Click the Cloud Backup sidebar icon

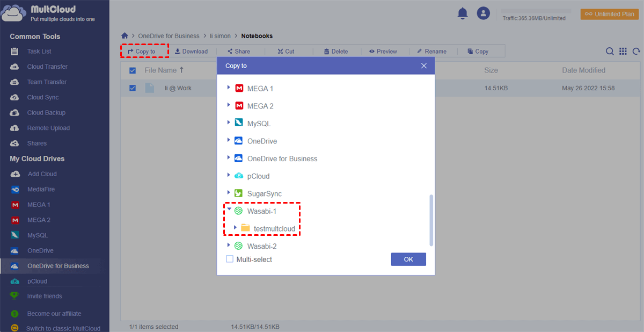coord(16,113)
